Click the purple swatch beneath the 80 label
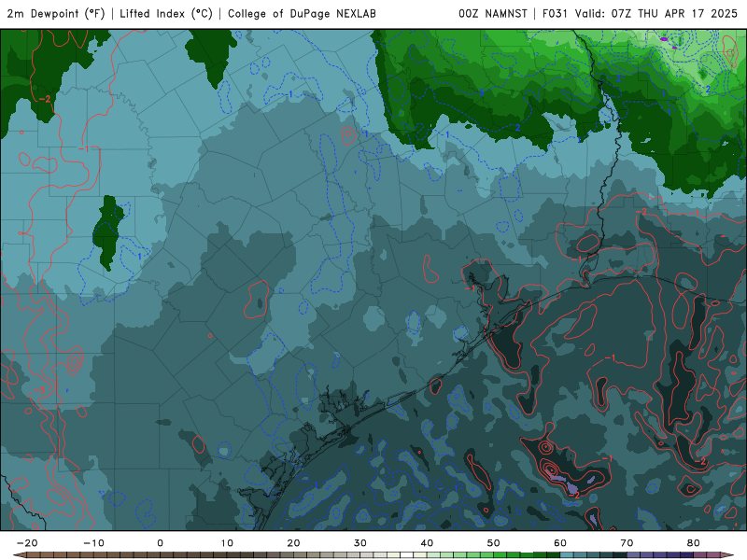This screenshot has width=747, height=560. 700,555
